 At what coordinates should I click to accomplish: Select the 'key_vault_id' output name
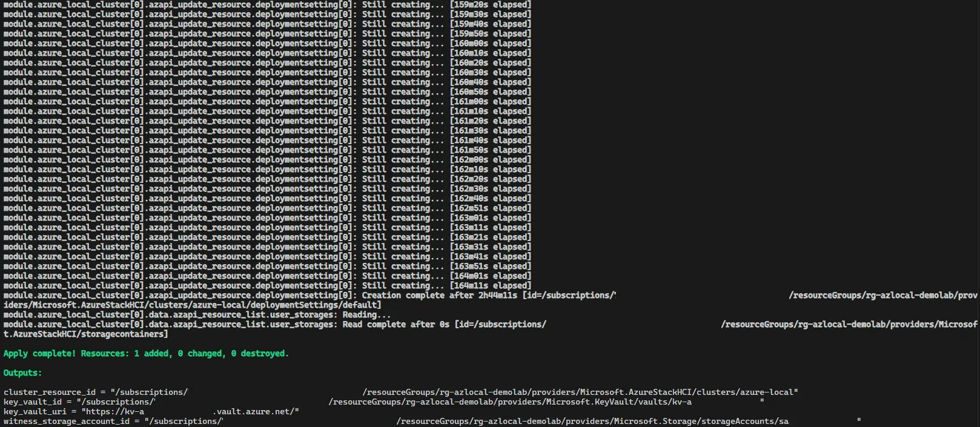pyautogui.click(x=33, y=402)
